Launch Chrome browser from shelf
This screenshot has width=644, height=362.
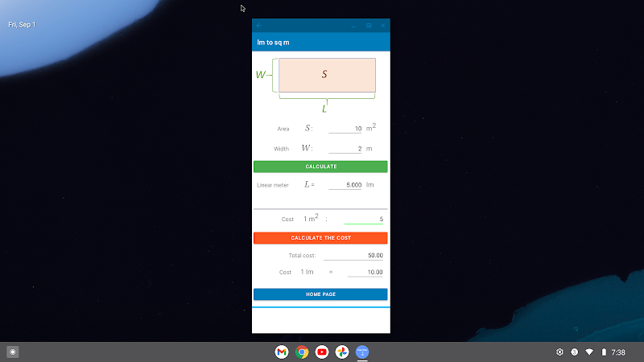tap(302, 352)
